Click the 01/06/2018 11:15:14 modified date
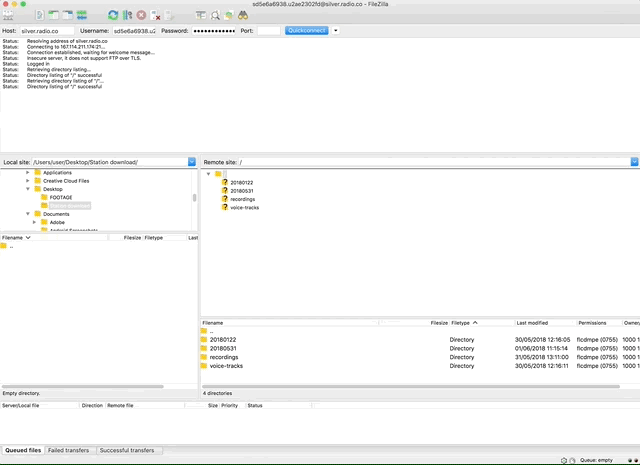This screenshot has width=640, height=465. (541, 348)
